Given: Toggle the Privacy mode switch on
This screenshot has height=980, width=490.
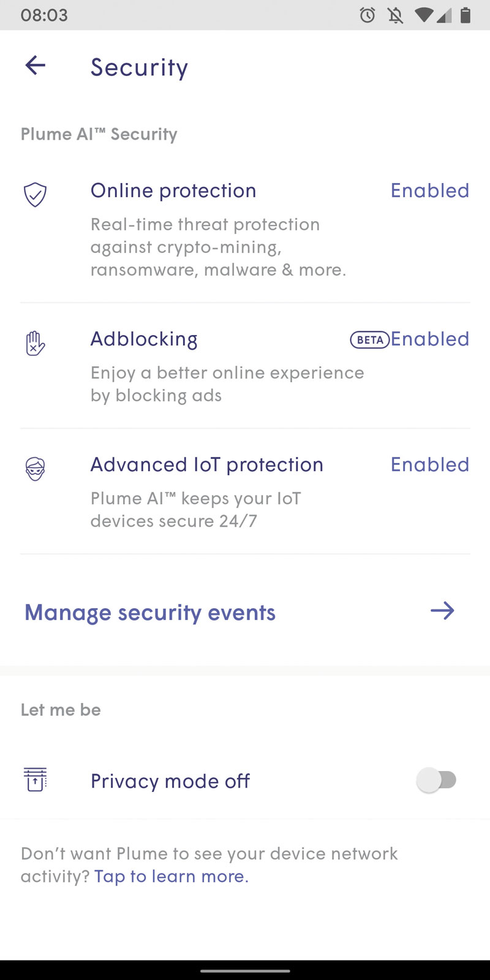Looking at the screenshot, I should [437, 780].
